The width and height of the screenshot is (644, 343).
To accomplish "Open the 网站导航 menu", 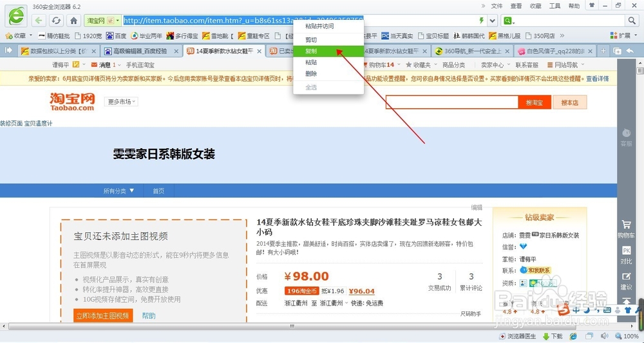I will coord(565,65).
